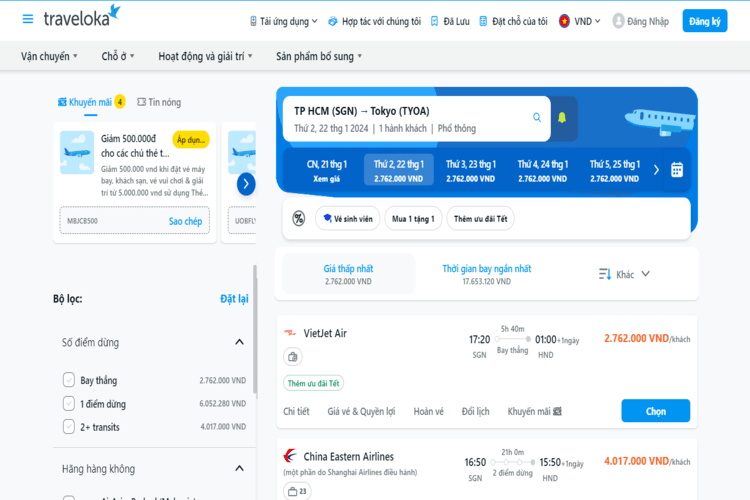Click the airplane promo thumbnail for Giảm 500.000đ
Screen dimensions: 750x500
[77, 153]
